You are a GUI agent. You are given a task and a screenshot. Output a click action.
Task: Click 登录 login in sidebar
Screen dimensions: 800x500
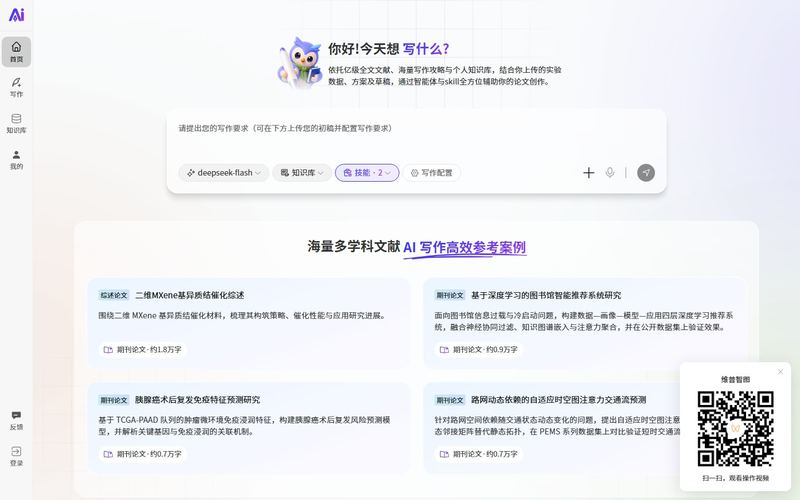point(16,456)
